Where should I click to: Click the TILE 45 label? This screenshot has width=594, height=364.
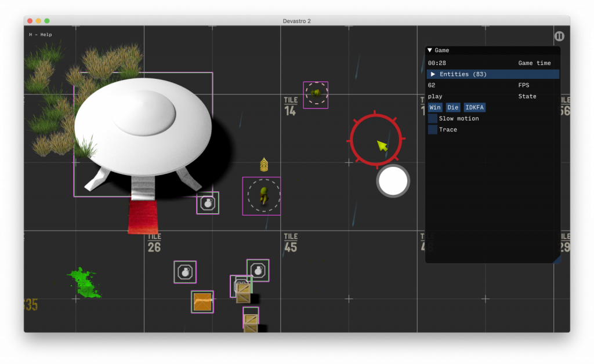point(291,243)
